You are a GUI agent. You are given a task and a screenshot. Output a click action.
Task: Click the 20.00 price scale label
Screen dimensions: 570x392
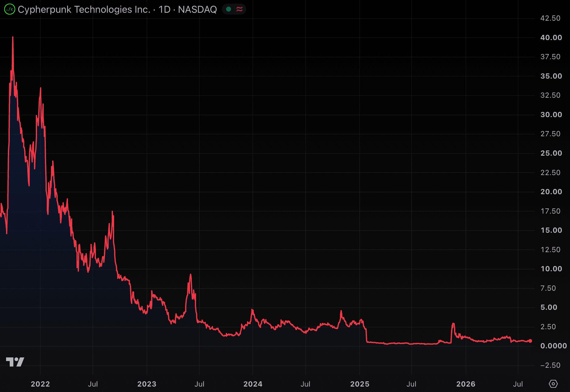point(551,192)
